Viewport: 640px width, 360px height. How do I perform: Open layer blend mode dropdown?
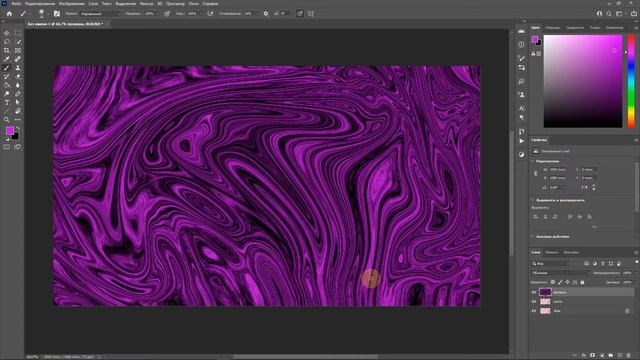click(560, 273)
